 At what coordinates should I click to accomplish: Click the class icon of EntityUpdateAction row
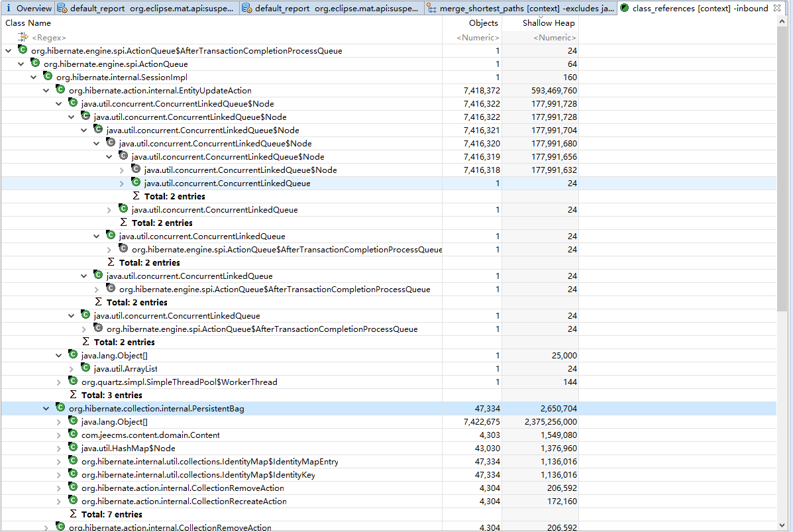tap(60, 90)
